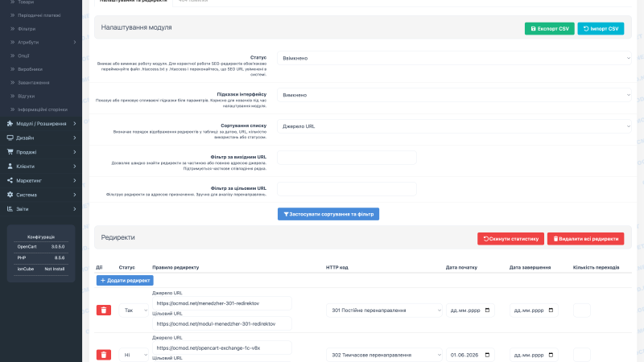Go to Відгуки in catalog menu
Screen dimensions: 644x362
pyautogui.click(x=27, y=96)
